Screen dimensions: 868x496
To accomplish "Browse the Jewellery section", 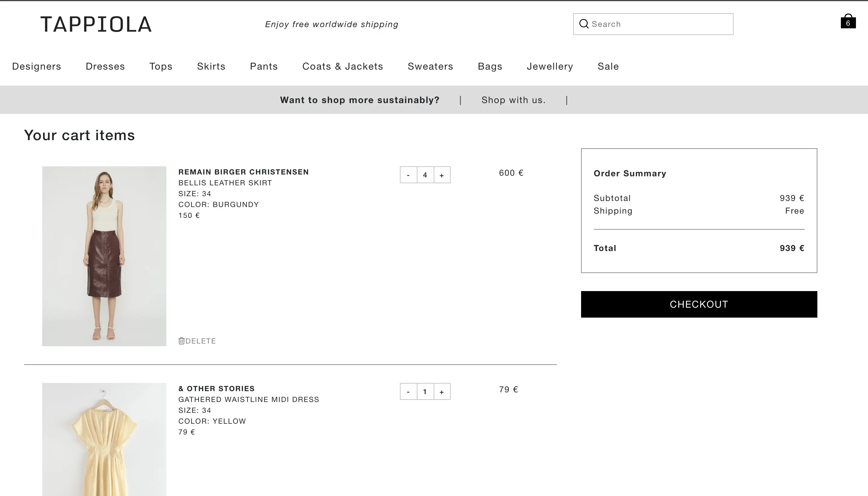I will [x=550, y=66].
